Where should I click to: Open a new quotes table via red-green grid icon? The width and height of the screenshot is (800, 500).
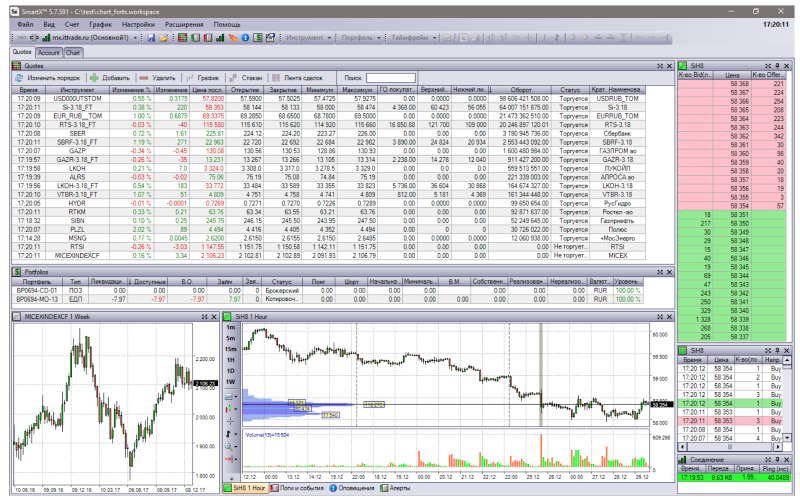[x=182, y=38]
